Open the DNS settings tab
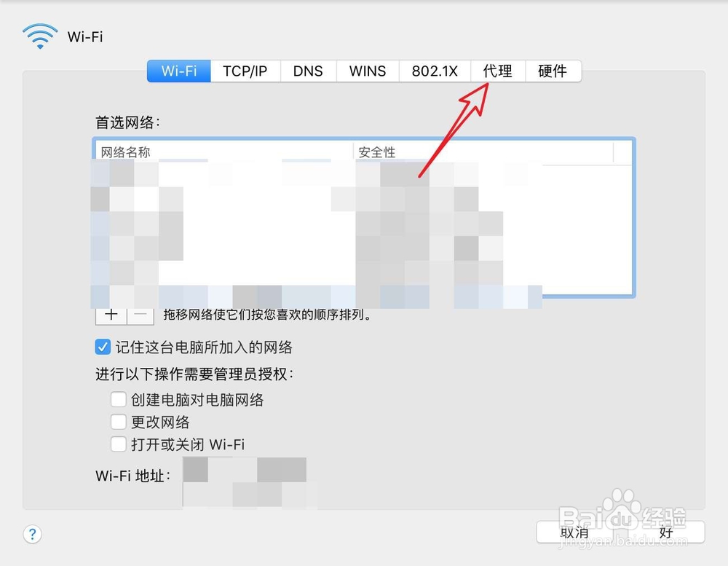 click(308, 71)
